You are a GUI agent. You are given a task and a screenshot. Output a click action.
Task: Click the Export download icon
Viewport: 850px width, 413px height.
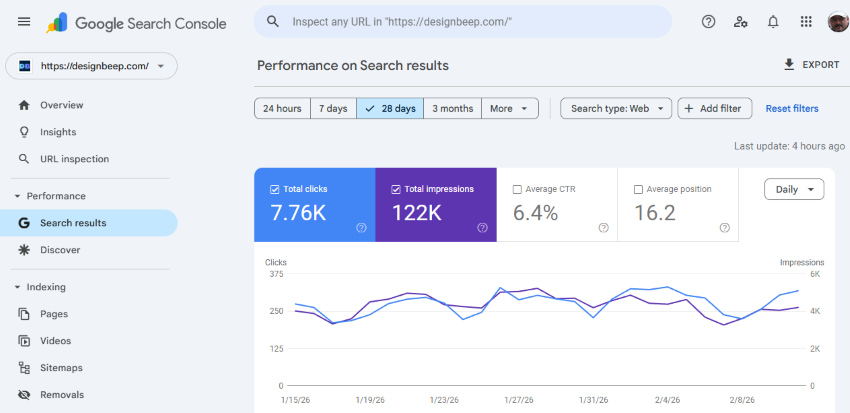click(789, 65)
